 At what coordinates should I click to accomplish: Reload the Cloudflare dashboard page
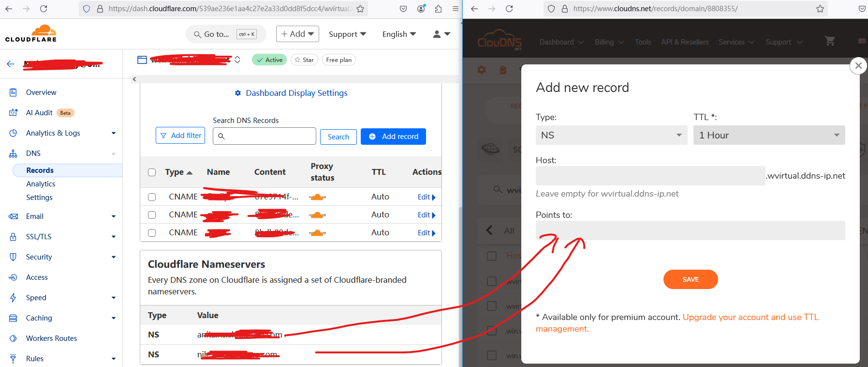pyautogui.click(x=44, y=9)
